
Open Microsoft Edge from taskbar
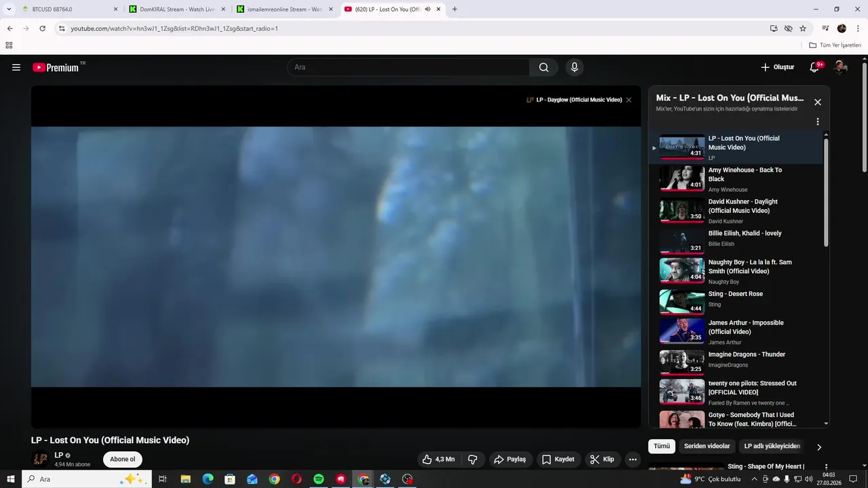208,479
